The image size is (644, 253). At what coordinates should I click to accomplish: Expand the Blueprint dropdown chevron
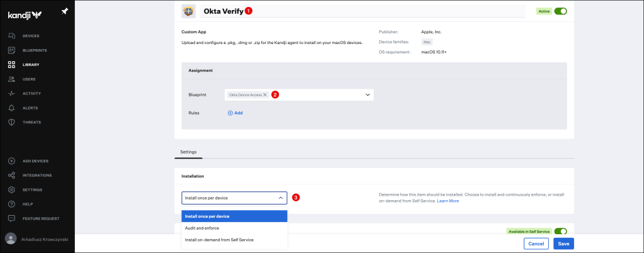coord(367,95)
